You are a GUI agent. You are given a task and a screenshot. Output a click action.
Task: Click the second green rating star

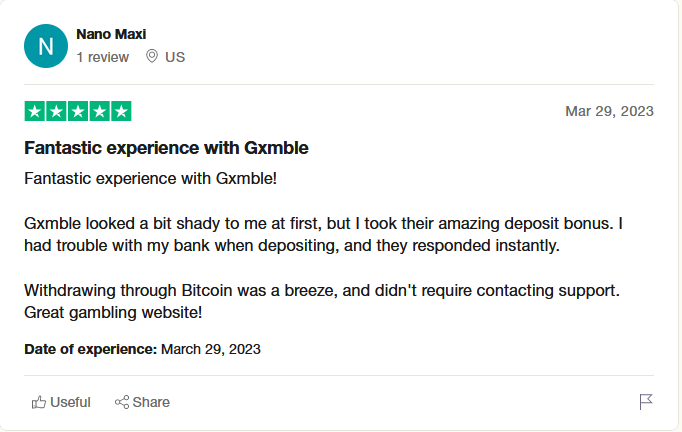point(56,111)
